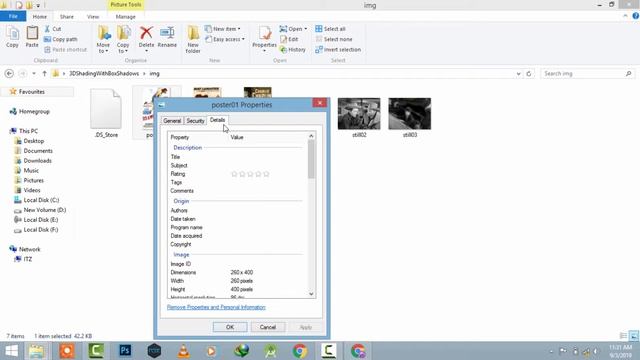Viewport: 640px width, 360px height.
Task: Click the Rename icon in Organise
Action: (167, 37)
